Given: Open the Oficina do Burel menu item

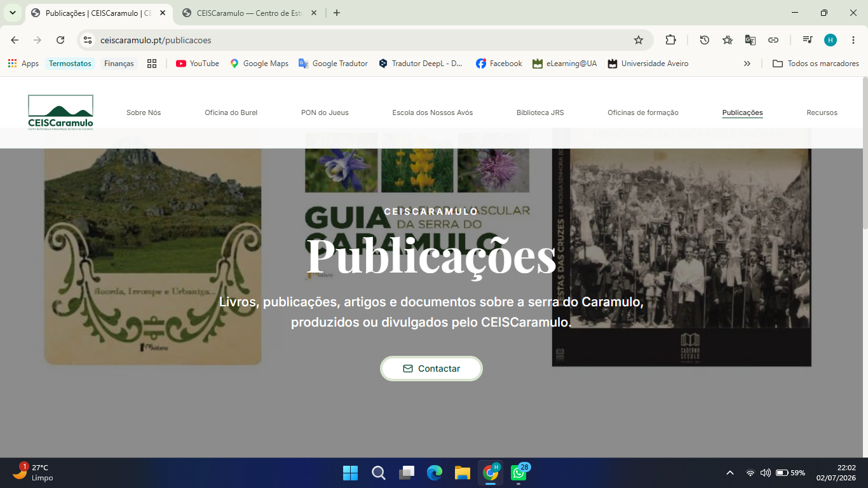Looking at the screenshot, I should click(231, 112).
